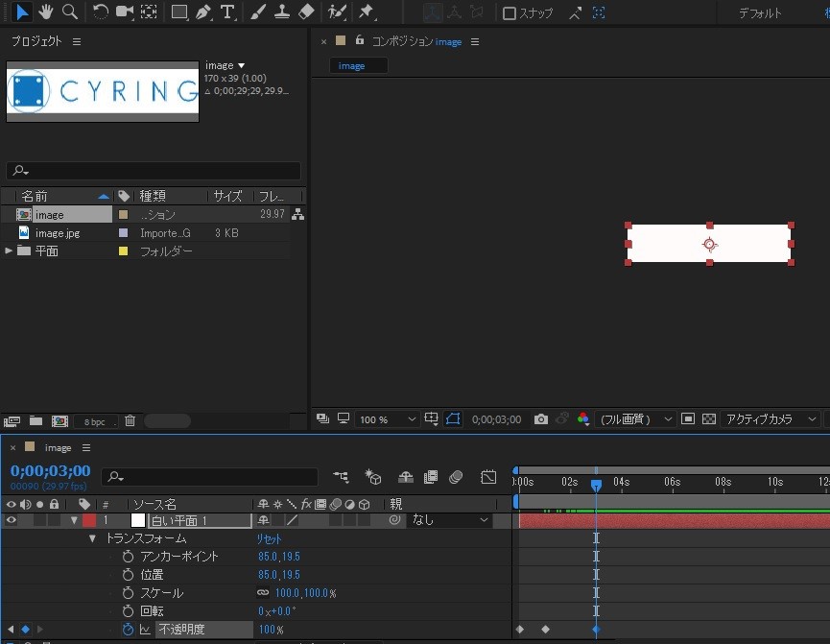This screenshot has height=644, width=830.
Task: Switch to the image composition tab
Action: (x=352, y=66)
